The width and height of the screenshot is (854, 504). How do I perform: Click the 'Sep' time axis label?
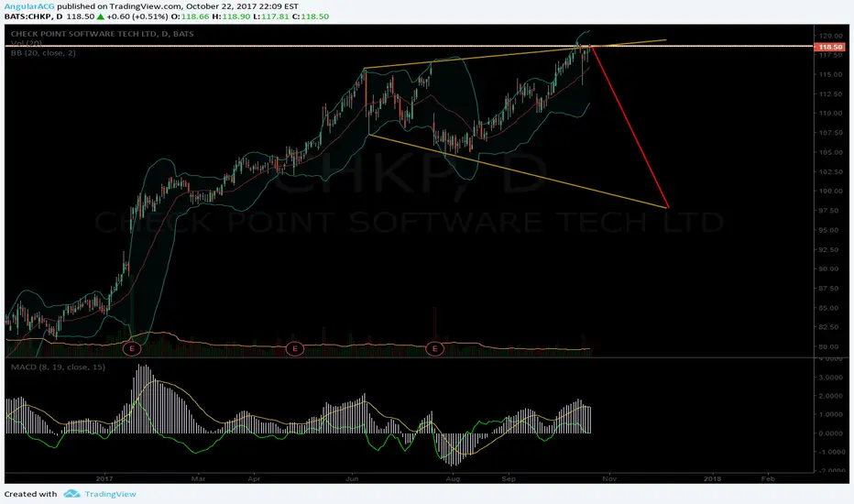[509, 478]
